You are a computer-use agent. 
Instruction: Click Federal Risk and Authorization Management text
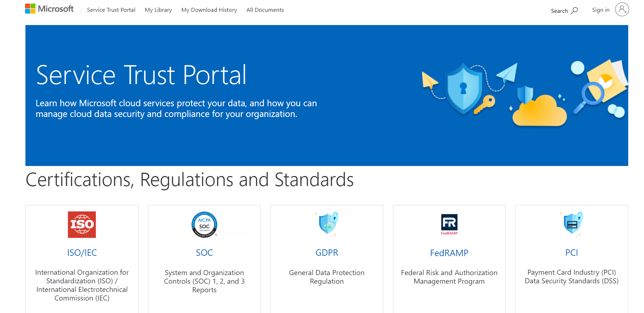[449, 277]
